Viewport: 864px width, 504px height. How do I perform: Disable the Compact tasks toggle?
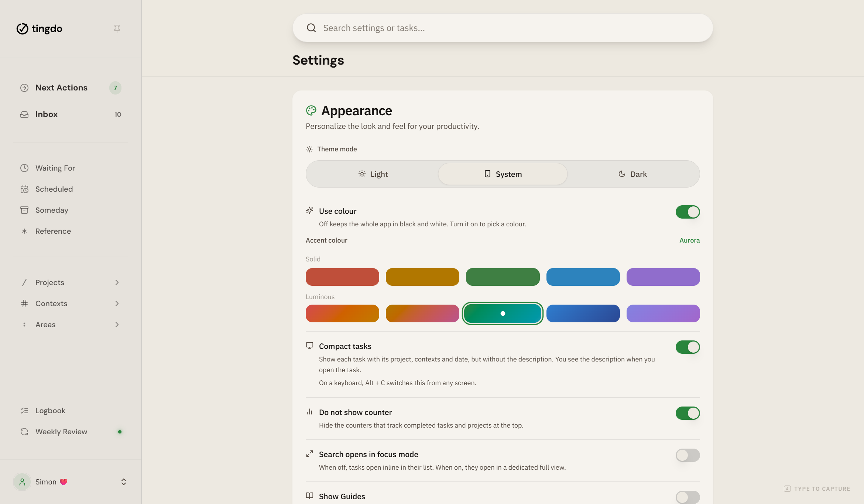click(688, 347)
